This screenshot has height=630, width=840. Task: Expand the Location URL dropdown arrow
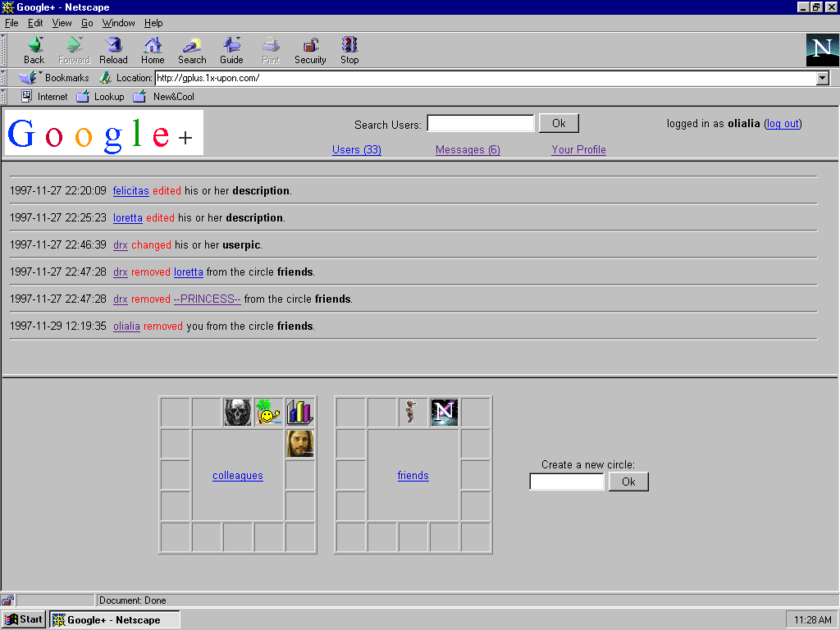pos(823,78)
